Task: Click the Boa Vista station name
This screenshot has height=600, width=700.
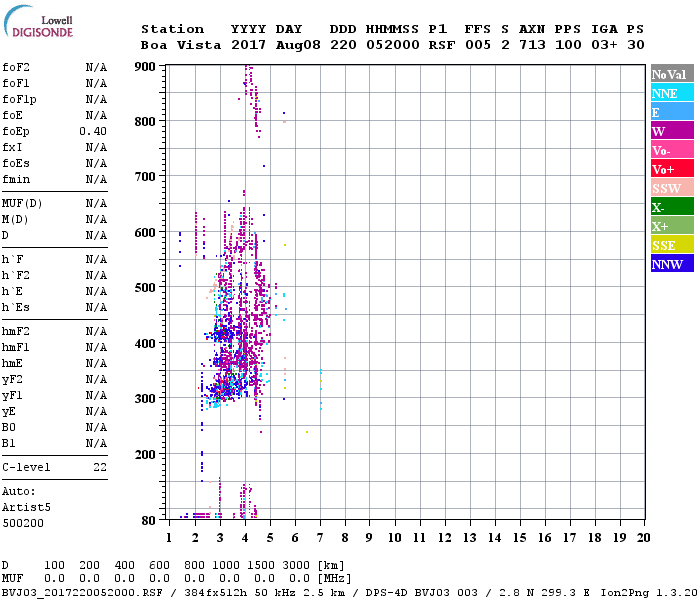Action: click(x=181, y=46)
